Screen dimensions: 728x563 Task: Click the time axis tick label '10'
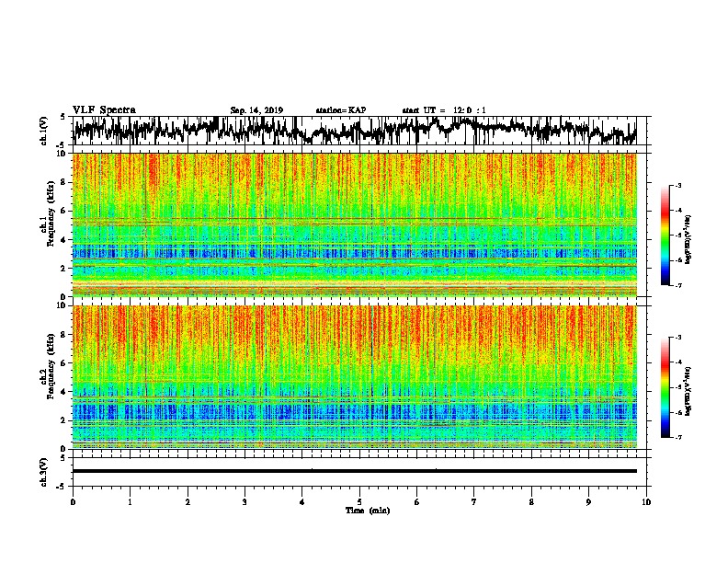pos(646,502)
